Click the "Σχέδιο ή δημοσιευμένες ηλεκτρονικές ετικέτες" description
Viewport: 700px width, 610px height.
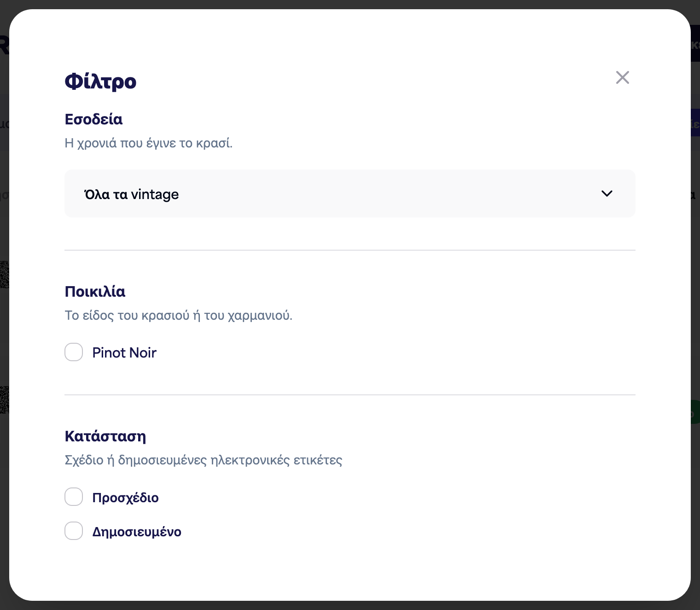[203, 460]
